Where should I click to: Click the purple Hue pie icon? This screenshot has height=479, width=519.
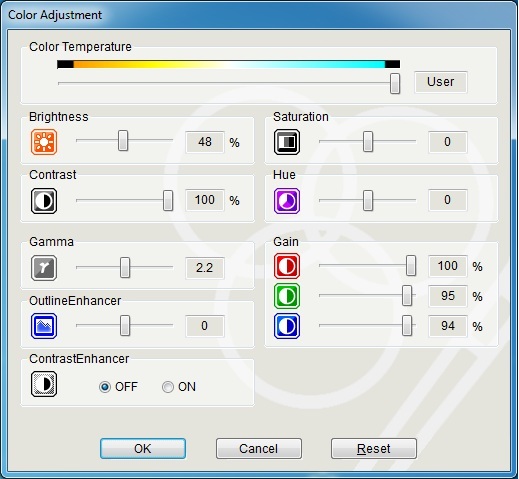[287, 201]
